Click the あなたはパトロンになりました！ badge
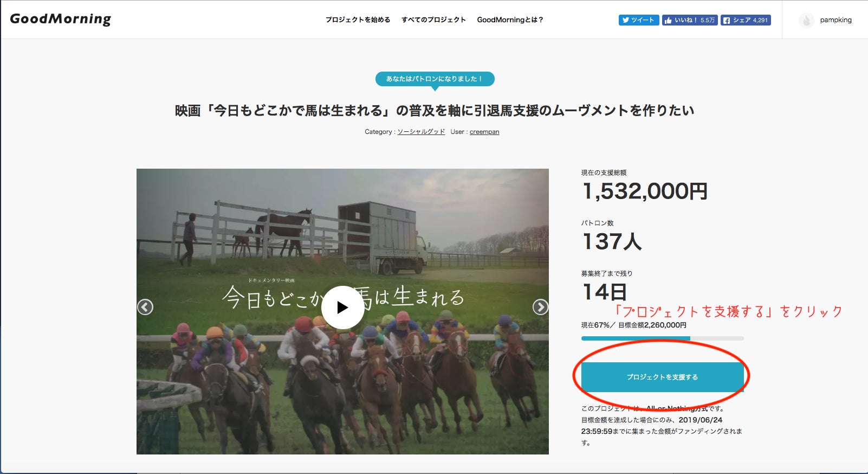 435,79
